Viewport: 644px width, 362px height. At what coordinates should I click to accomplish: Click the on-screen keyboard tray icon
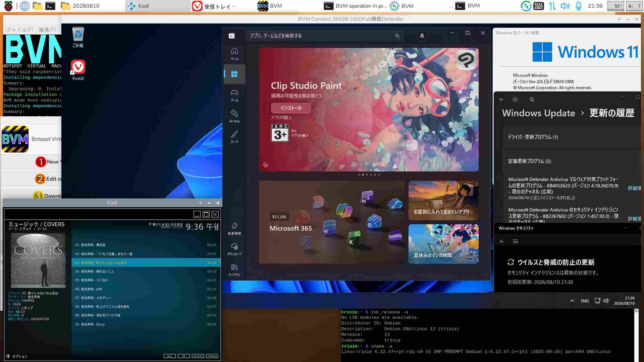pos(539,6)
